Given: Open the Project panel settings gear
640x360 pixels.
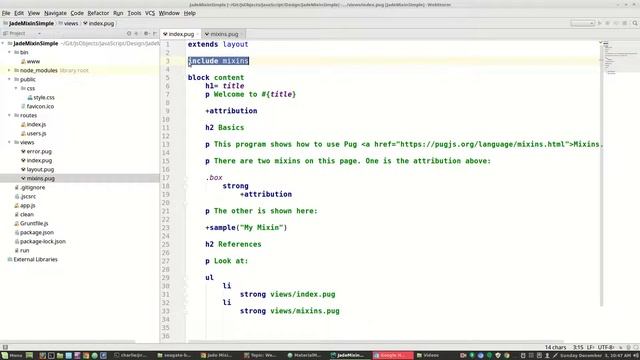Looking at the screenshot, I should pyautogui.click(x=146, y=33).
